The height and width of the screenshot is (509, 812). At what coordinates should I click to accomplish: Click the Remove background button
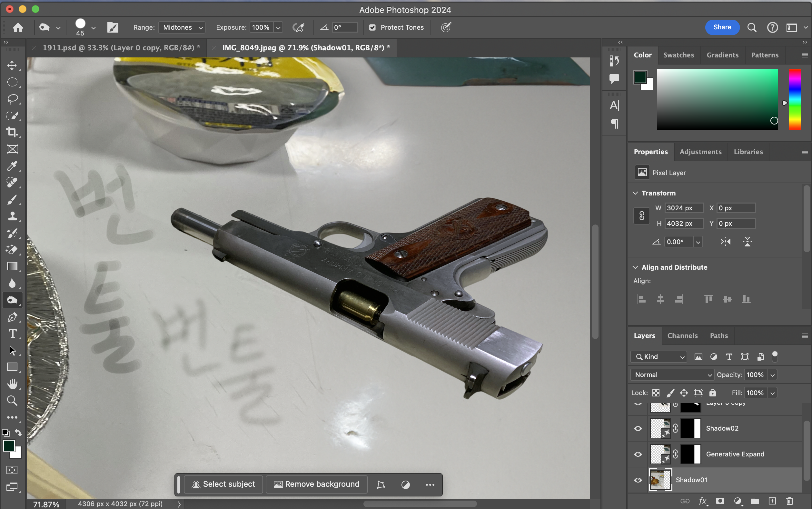(317, 484)
